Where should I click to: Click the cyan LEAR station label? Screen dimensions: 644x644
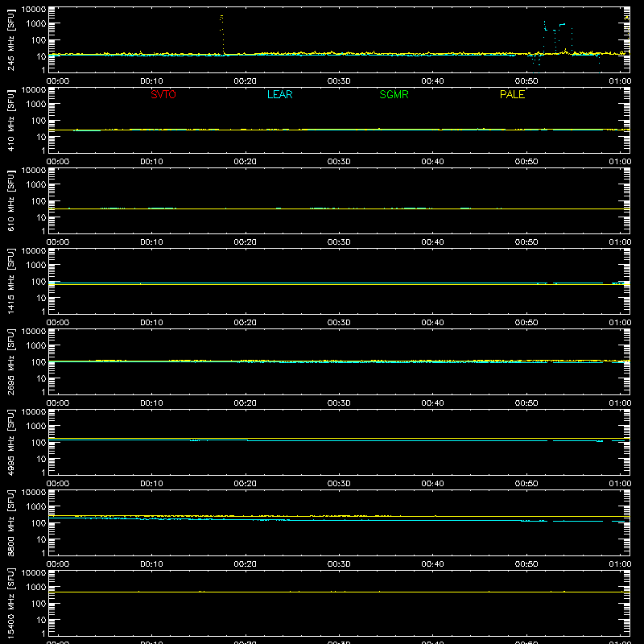[279, 94]
